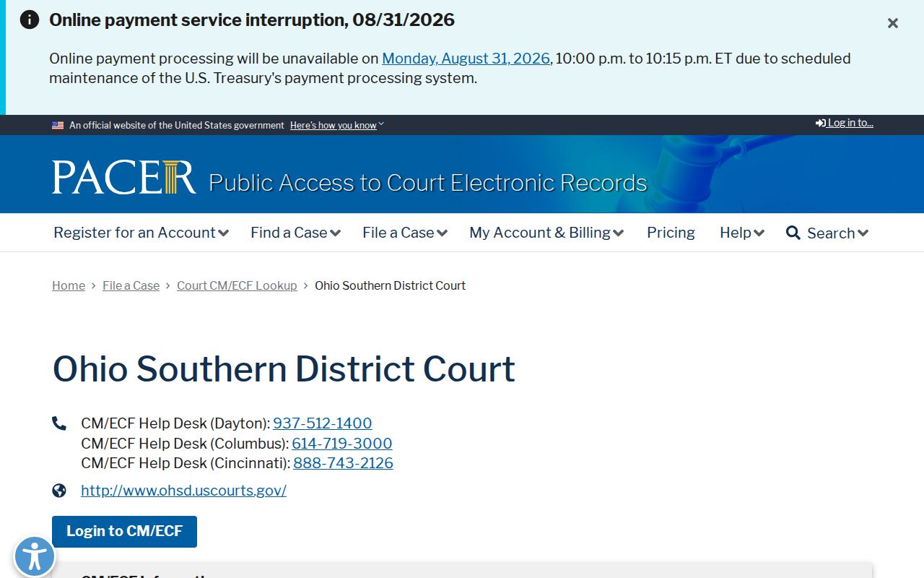Expand the Find a Case menu
Screen dimensions: 924x578
pos(295,233)
